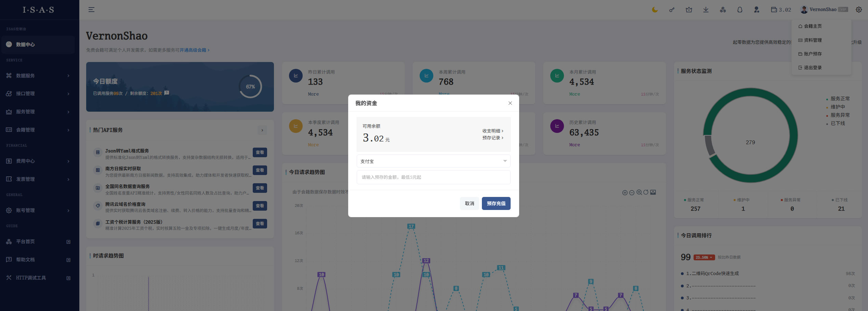Open the settings gear icon at top right
Viewport: 868px width, 311px height.
(858, 10)
